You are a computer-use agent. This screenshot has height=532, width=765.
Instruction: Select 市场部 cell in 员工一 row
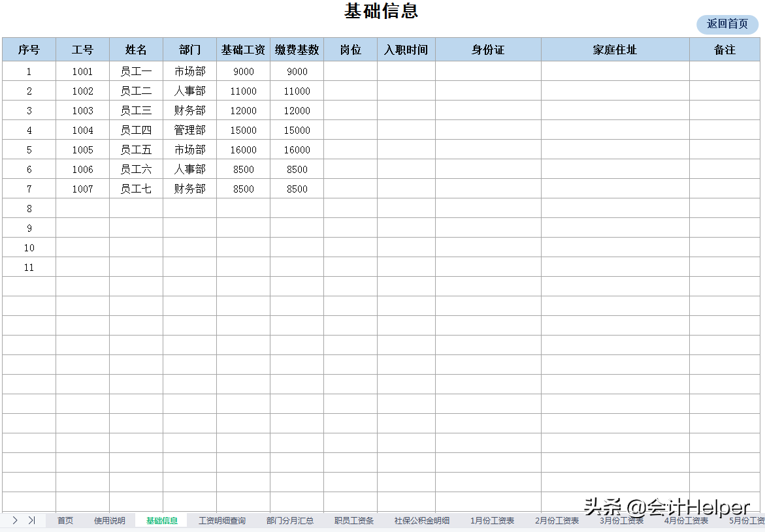coord(190,71)
